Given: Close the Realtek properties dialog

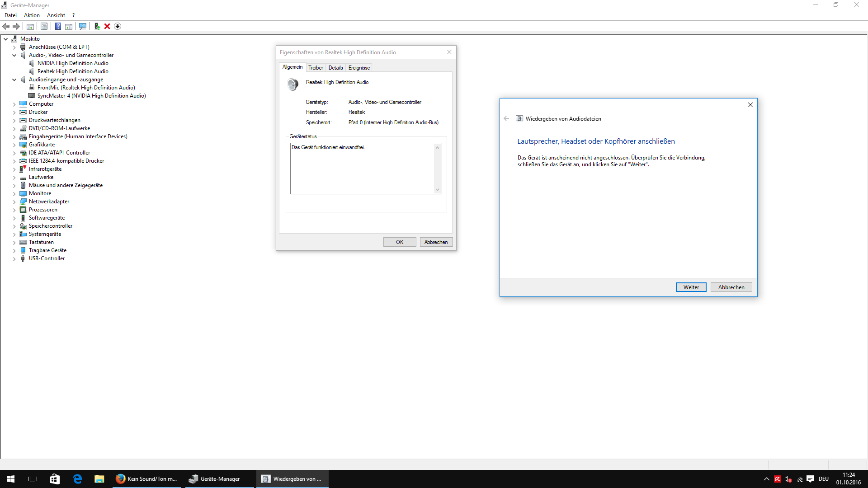Looking at the screenshot, I should pos(449,52).
